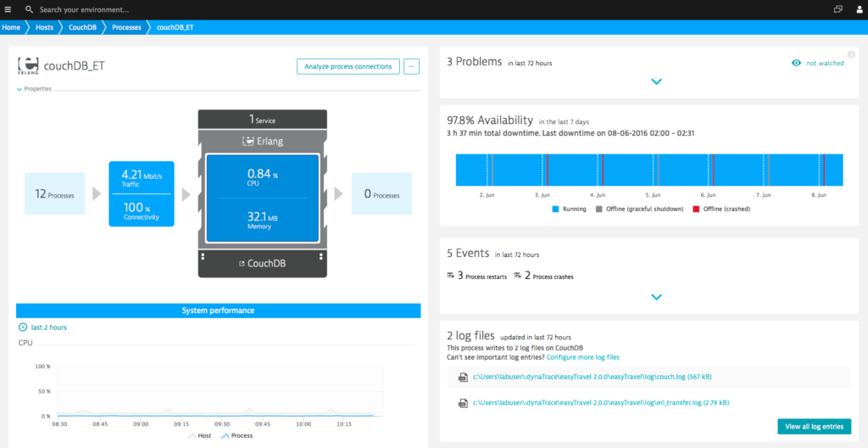Click the 12 Processes incoming tile
This screenshot has width=868, height=448.
55,193
